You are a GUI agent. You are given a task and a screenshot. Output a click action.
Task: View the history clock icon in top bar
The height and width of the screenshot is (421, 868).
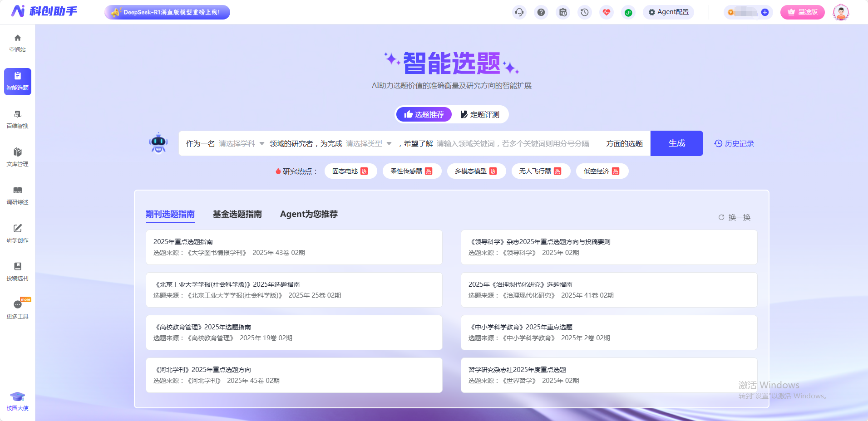pos(585,12)
